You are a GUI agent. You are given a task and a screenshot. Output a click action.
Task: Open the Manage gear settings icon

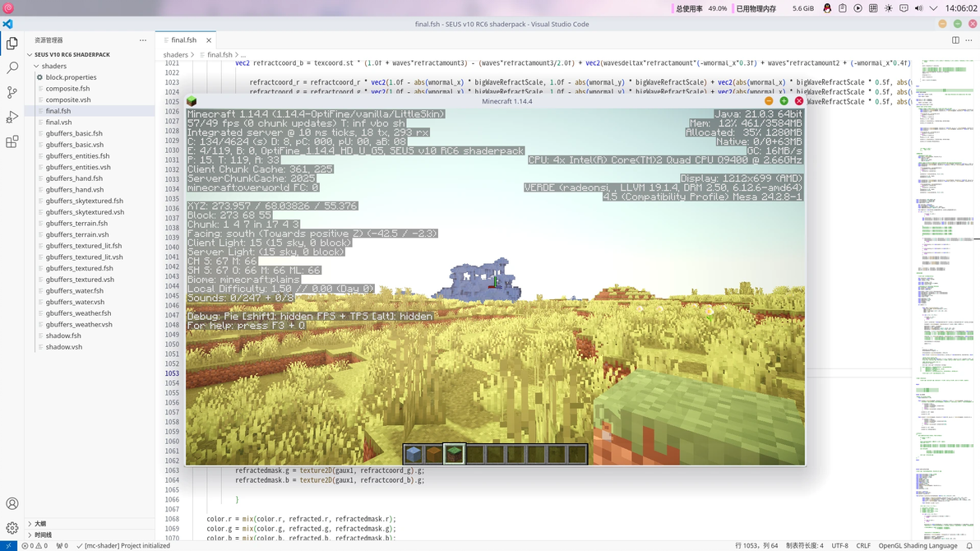[x=12, y=528]
